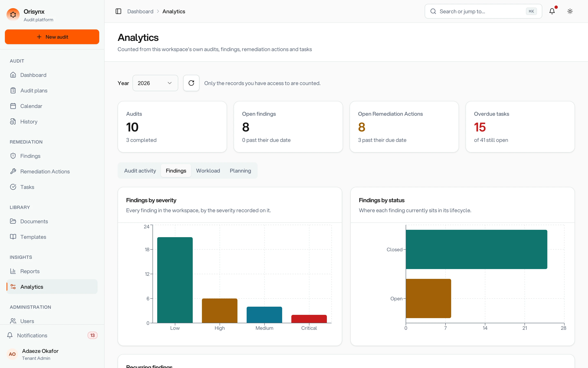This screenshot has width=588, height=368.
Task: Open the Overdue tasks card showing 15
Action: point(520,127)
